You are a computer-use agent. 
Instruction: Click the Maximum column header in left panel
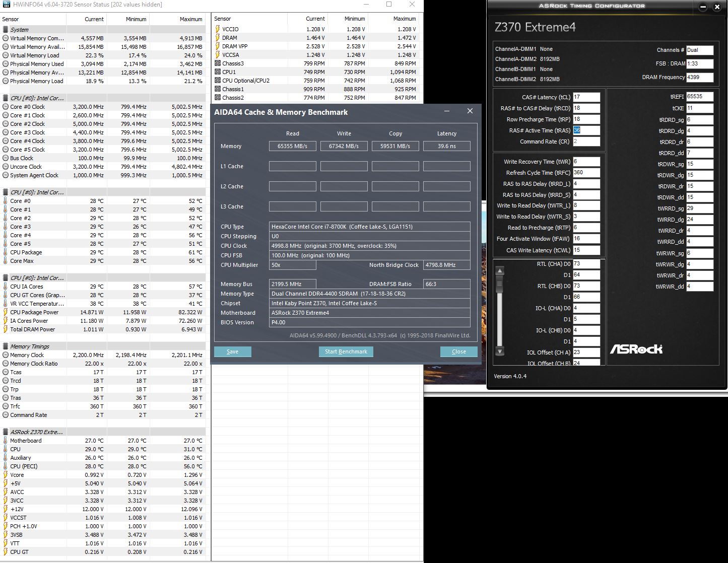[191, 19]
